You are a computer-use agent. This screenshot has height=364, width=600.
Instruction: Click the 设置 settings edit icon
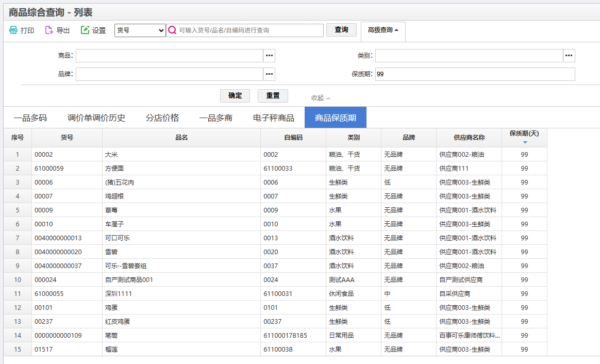click(x=85, y=30)
